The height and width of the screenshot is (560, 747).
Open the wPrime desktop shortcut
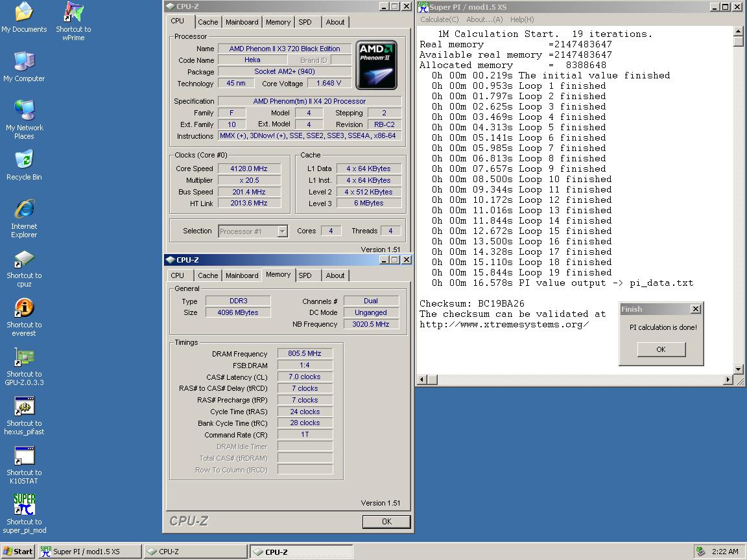pyautogui.click(x=73, y=13)
